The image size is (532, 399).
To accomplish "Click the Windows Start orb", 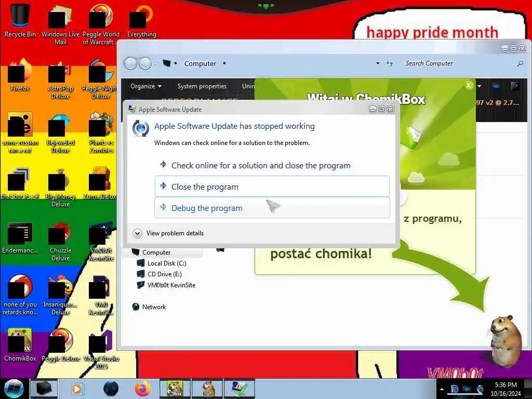I will pyautogui.click(x=14, y=389).
